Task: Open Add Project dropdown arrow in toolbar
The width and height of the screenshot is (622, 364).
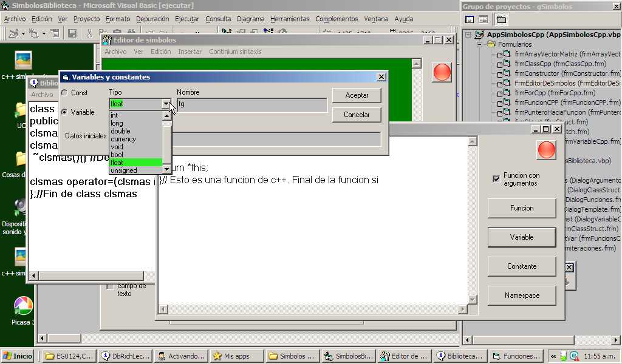Action: [24, 33]
